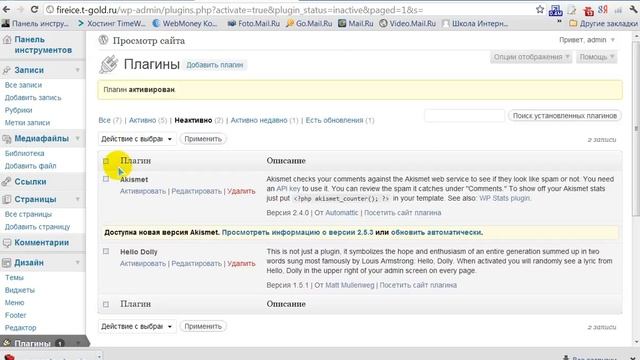This screenshot has width=640, height=360.
Task: Check the Akismet plugin checkbox
Action: (x=106, y=179)
